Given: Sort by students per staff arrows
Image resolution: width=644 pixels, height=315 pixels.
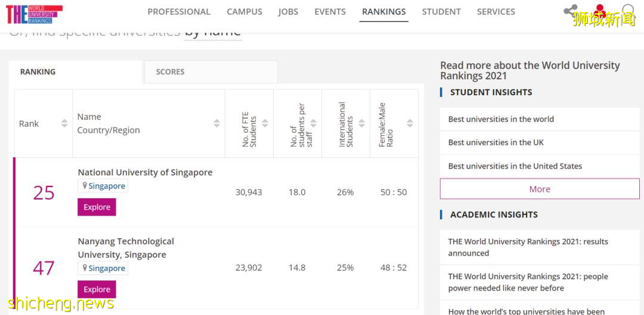Looking at the screenshot, I should [314, 123].
